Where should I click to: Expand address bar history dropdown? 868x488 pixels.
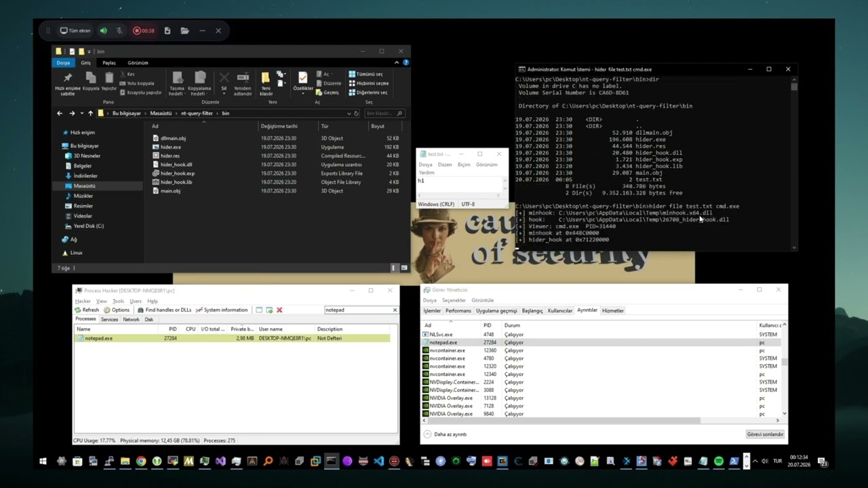349,113
